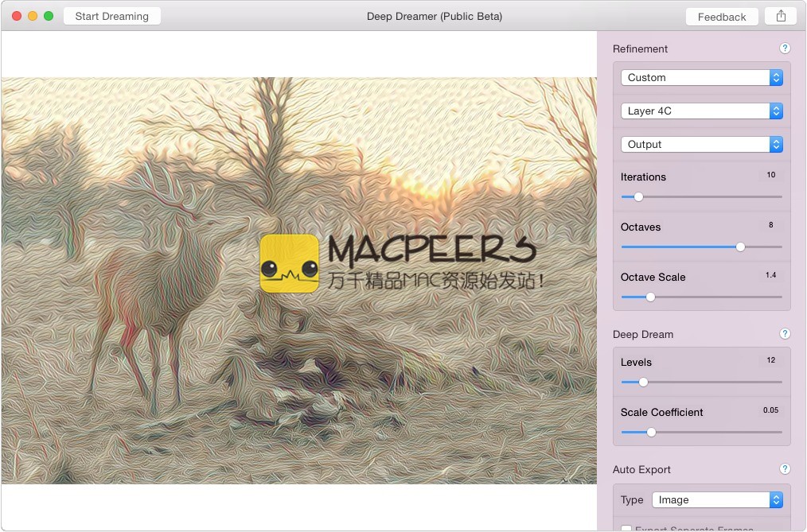Click the red close window button

[17, 16]
